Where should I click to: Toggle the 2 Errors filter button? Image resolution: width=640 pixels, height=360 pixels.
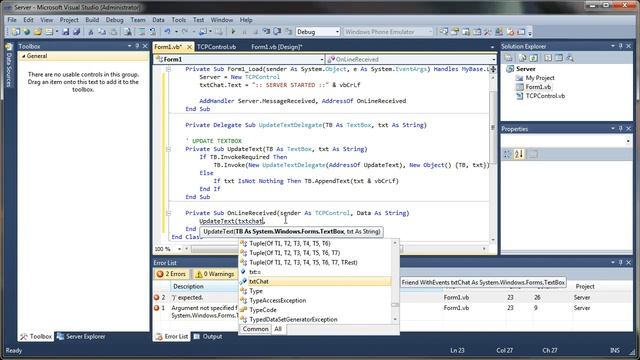(171, 274)
